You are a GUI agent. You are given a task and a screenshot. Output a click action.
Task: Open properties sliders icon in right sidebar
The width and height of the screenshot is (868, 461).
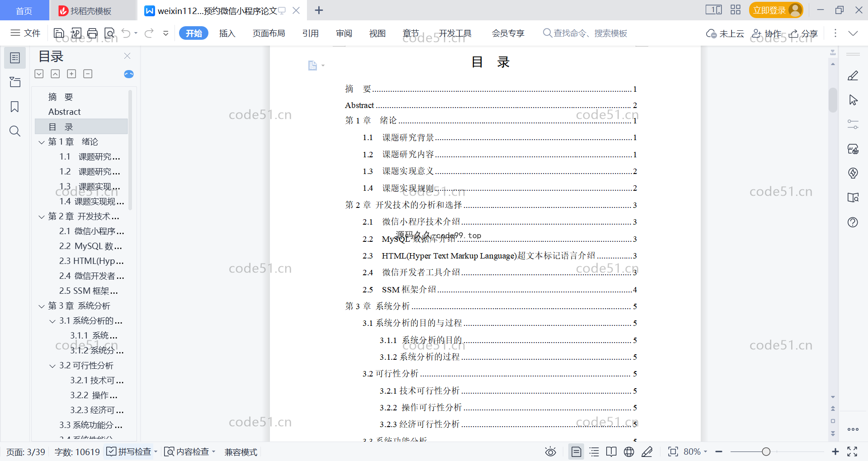click(853, 124)
